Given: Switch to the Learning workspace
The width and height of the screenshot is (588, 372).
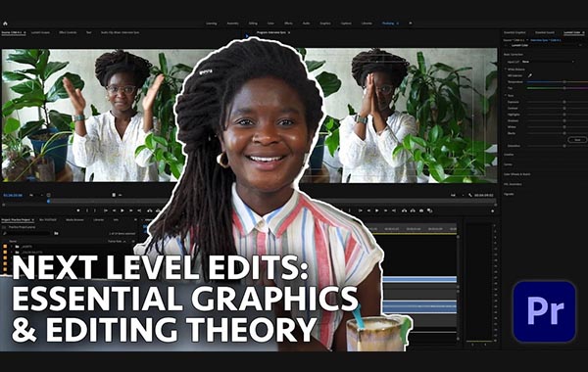Looking at the screenshot, I should point(212,23).
